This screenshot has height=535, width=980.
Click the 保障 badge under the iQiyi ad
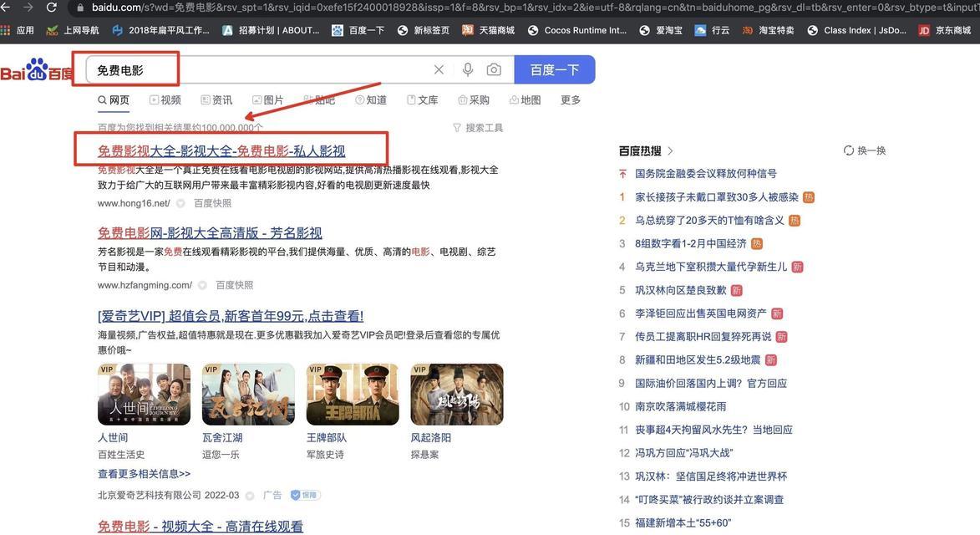coord(306,495)
